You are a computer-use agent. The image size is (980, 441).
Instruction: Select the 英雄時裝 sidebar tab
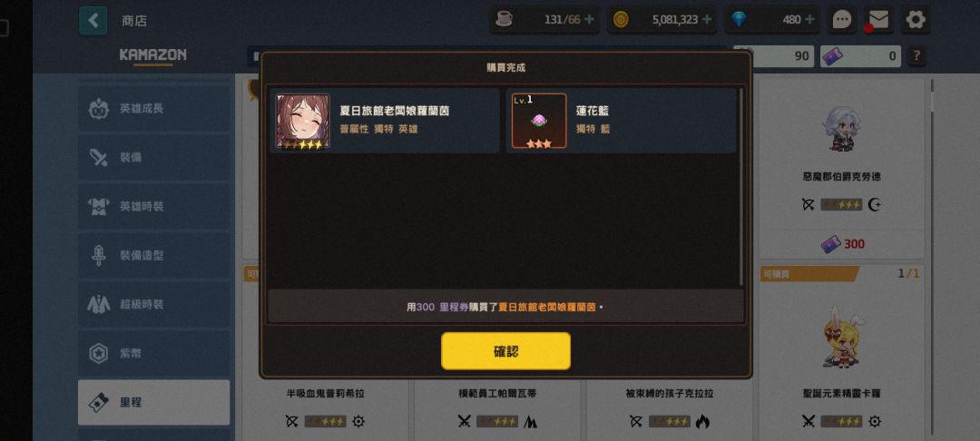point(153,206)
